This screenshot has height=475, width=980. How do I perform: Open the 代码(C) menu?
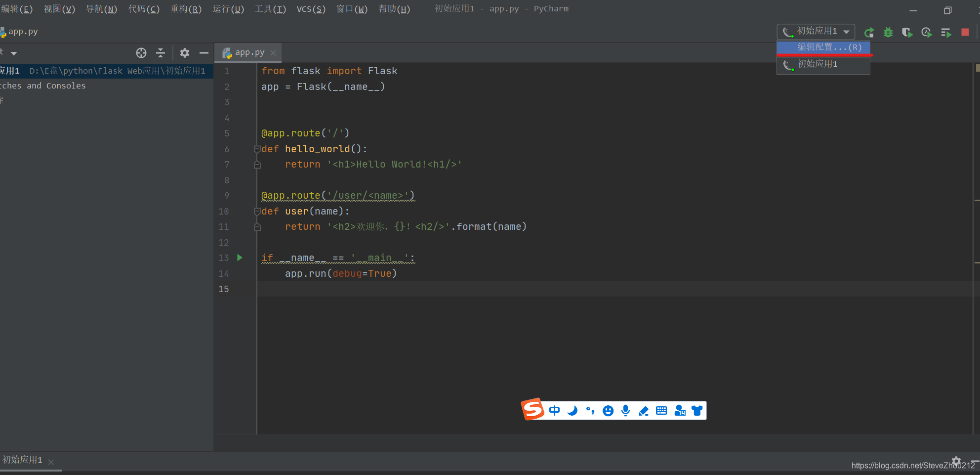[144, 9]
